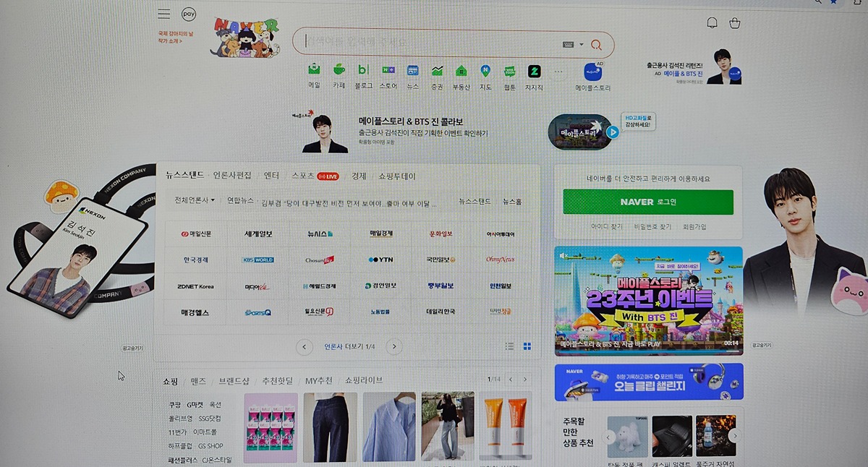
Task: Switch to the 브랜드샵 shopping tab
Action: click(234, 380)
